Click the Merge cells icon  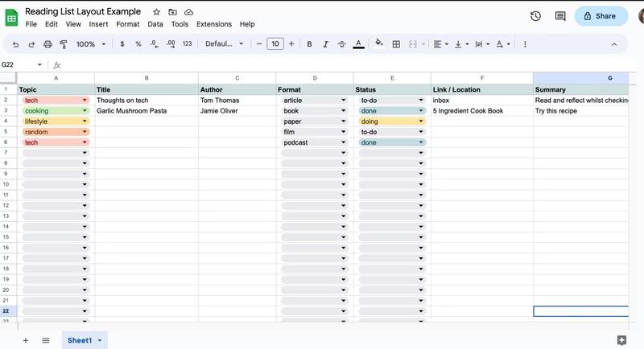coord(413,44)
